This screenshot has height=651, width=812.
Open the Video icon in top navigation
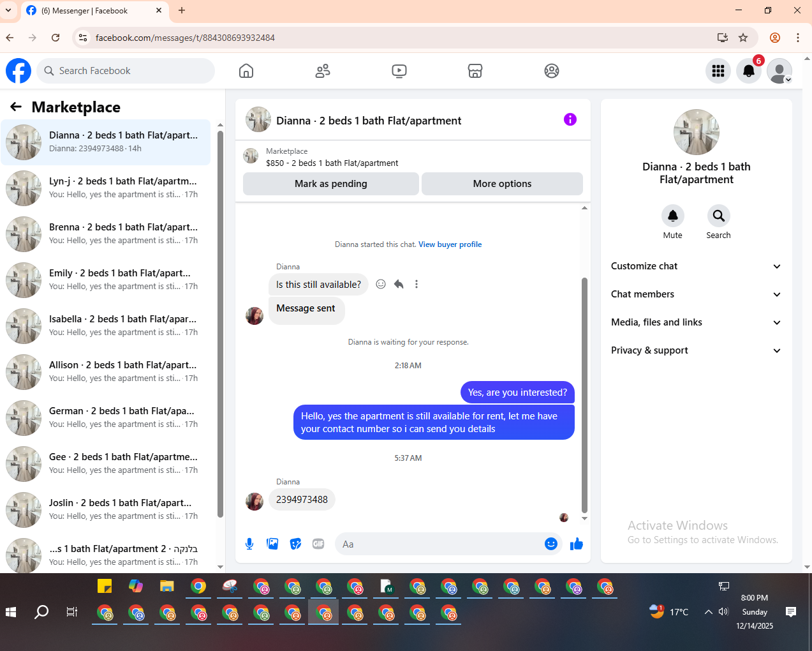click(399, 71)
